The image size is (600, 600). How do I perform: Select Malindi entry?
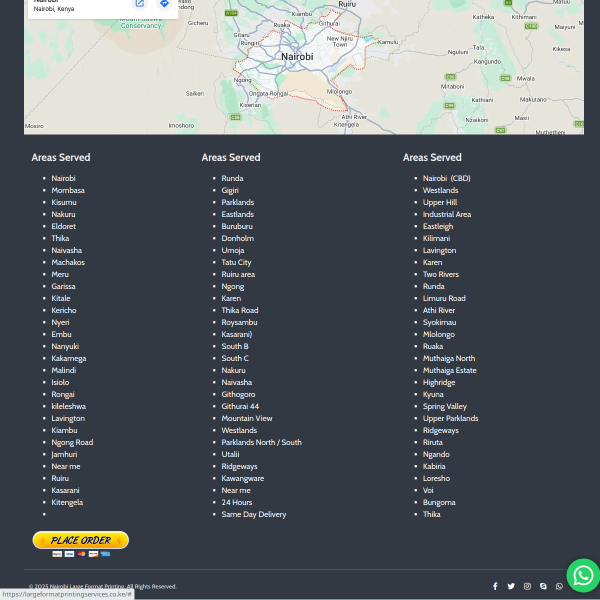click(x=64, y=370)
